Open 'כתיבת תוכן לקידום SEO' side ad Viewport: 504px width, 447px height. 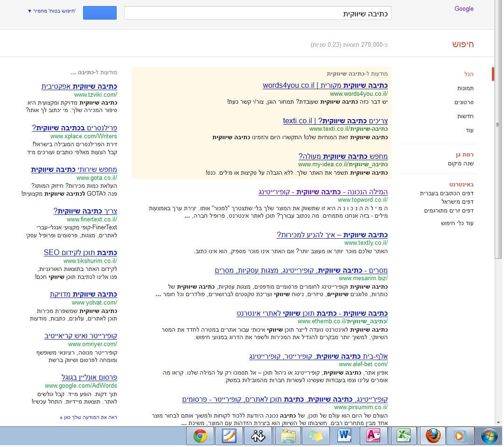[80, 253]
